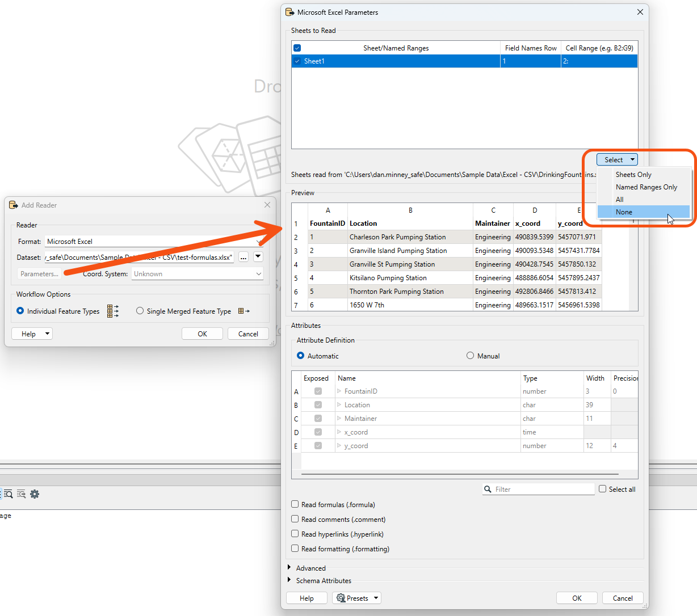
Task: Click the Presets gear icon
Action: pos(341,598)
